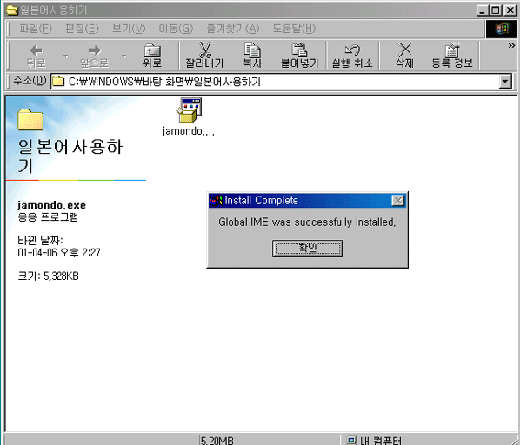Screen dimensions: 520x445
Task: Expand the address bar dropdown arrow
Action: (x=505, y=81)
